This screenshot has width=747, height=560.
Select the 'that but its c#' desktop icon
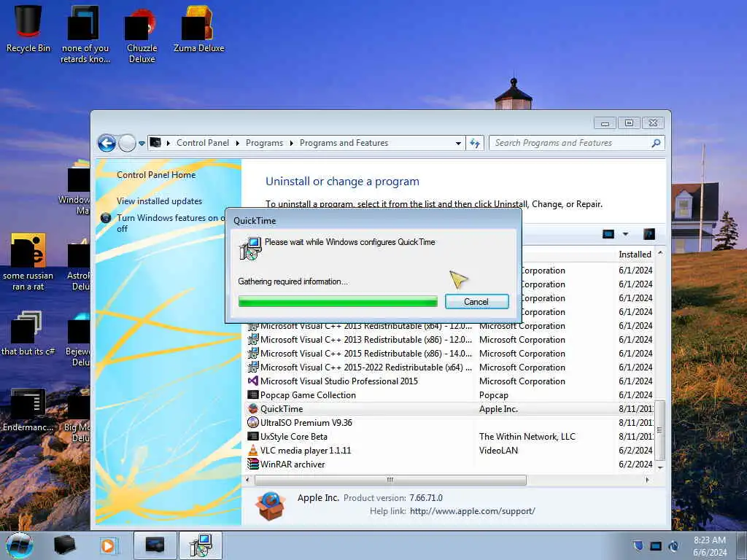tap(28, 333)
